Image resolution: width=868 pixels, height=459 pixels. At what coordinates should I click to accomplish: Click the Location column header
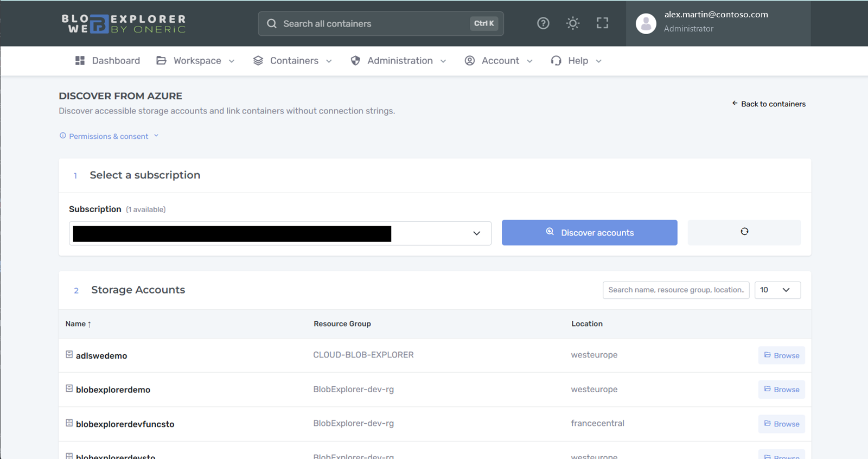click(x=587, y=324)
